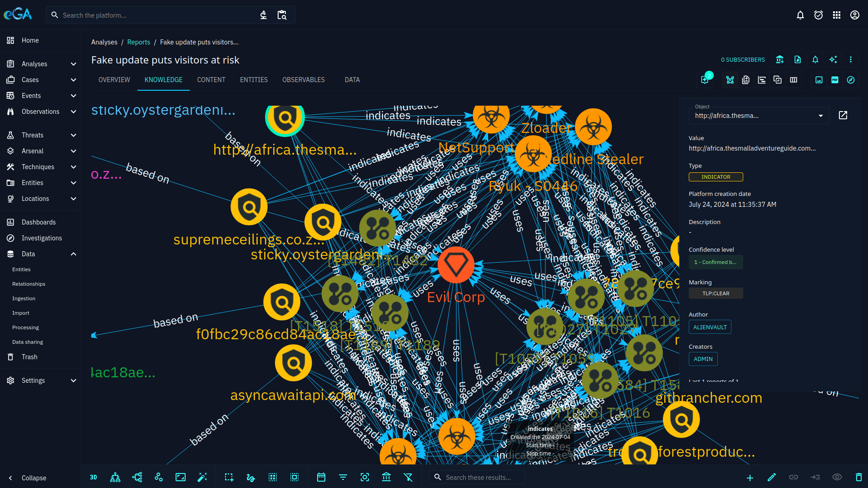The height and width of the screenshot is (488, 868).
Task: Select the magic wand selection tool
Action: tap(202, 477)
